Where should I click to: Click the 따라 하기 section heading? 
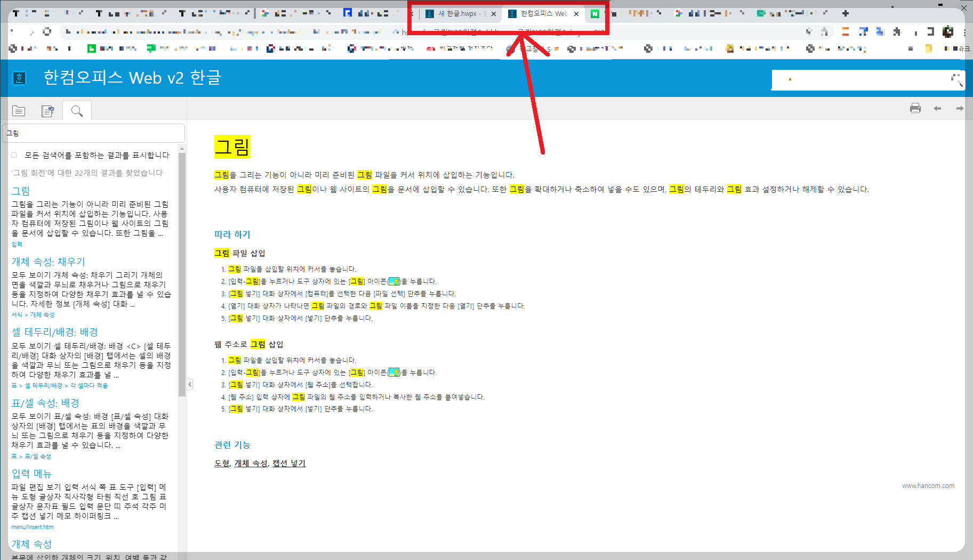point(232,234)
